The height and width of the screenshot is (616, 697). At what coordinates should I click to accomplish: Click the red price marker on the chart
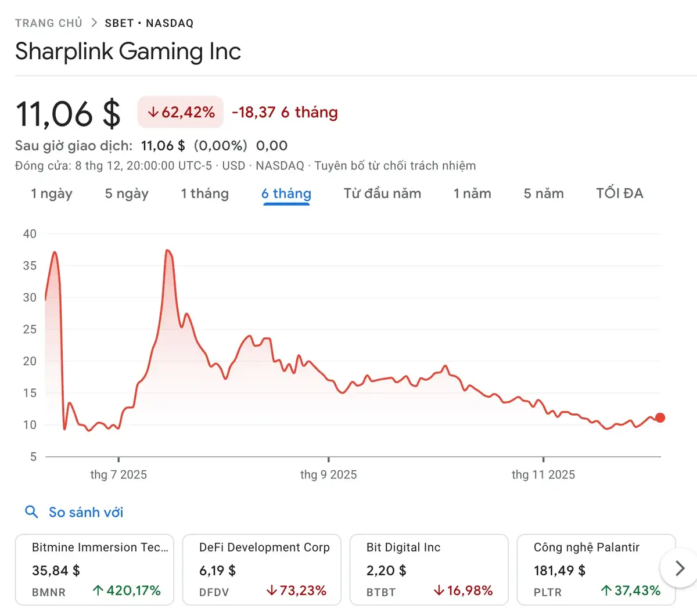tap(660, 417)
